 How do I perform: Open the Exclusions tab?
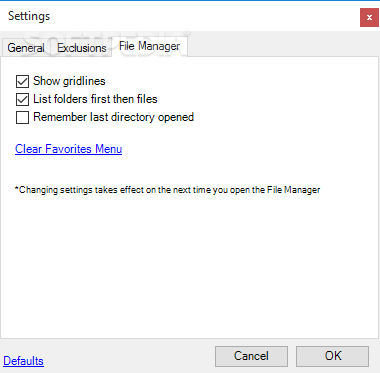[82, 48]
